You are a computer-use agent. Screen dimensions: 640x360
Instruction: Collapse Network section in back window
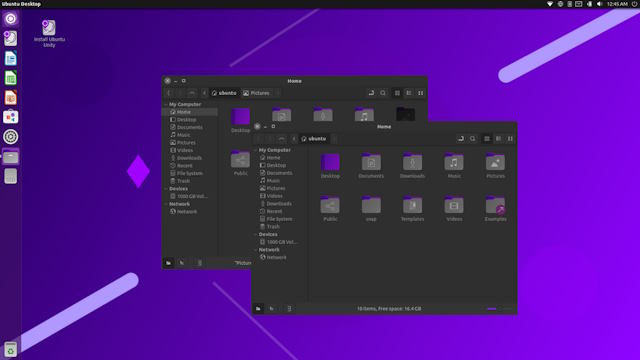coord(166,204)
